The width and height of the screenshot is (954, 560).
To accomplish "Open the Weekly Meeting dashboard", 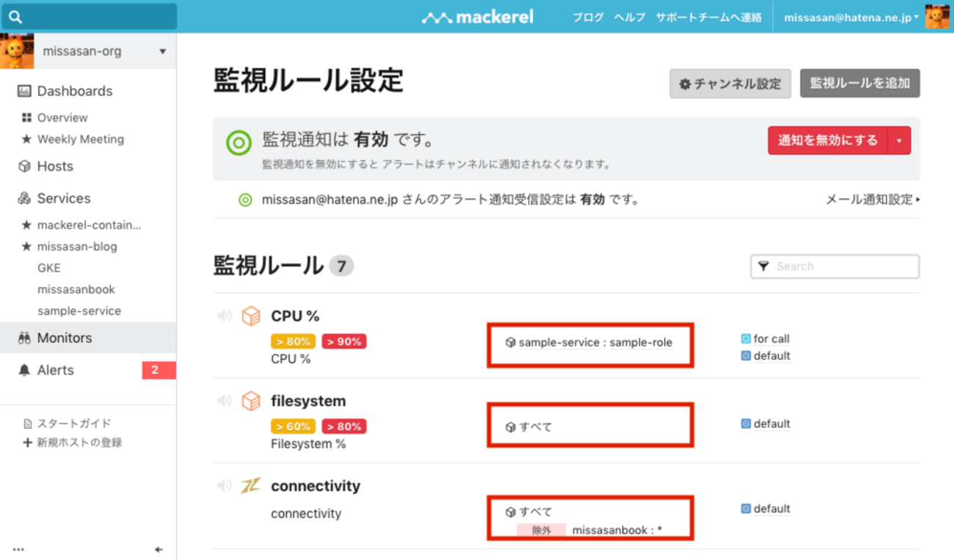I will 81,139.
